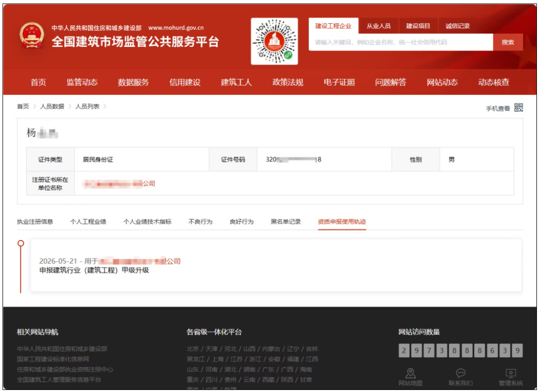Viewport: 542px width, 392px height.
Task: Switch to 执业注册信息 tab
Action: pyautogui.click(x=35, y=222)
